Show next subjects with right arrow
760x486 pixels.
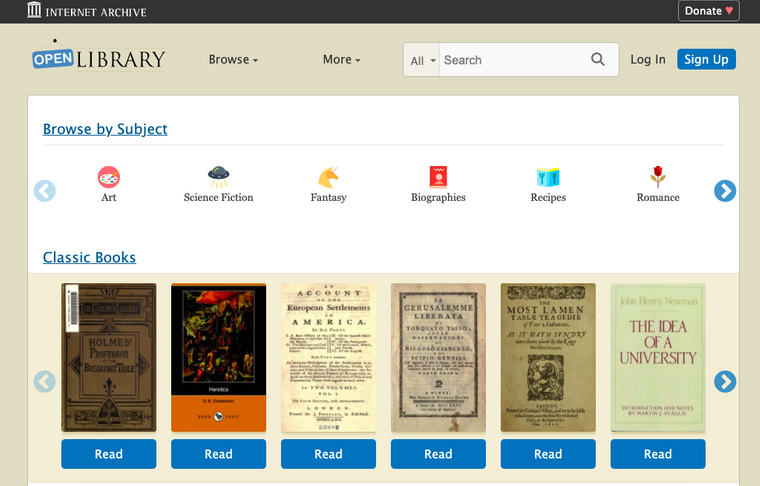click(x=725, y=191)
